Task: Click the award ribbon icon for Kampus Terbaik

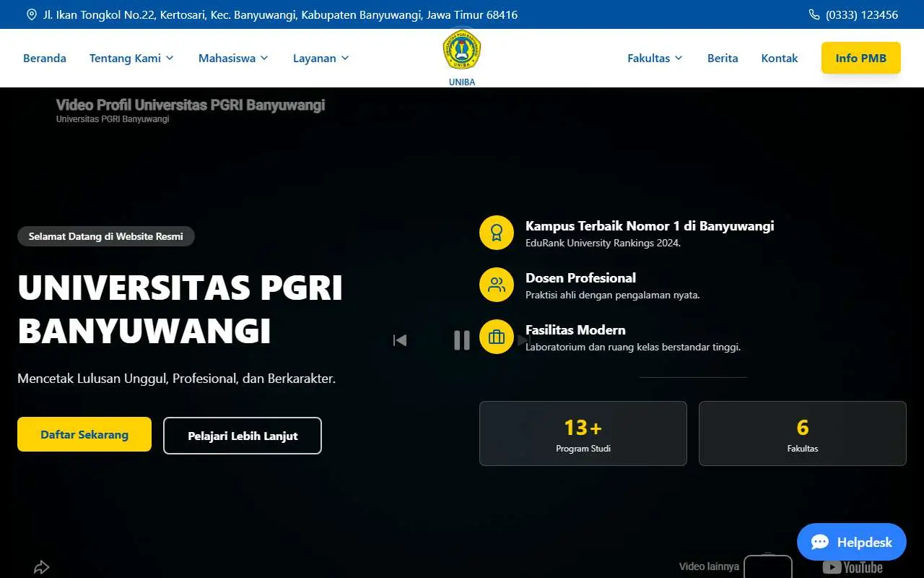Action: 497,233
